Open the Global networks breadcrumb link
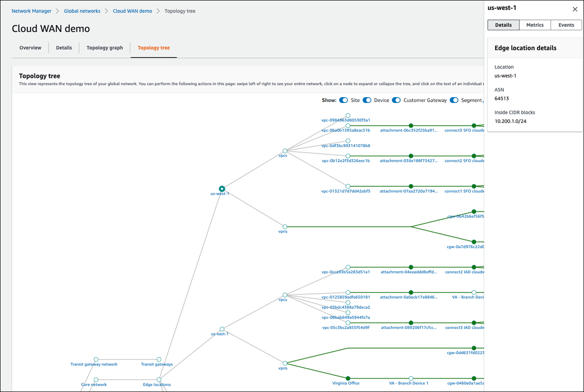Screen dimensions: 584x392 [x=82, y=11]
